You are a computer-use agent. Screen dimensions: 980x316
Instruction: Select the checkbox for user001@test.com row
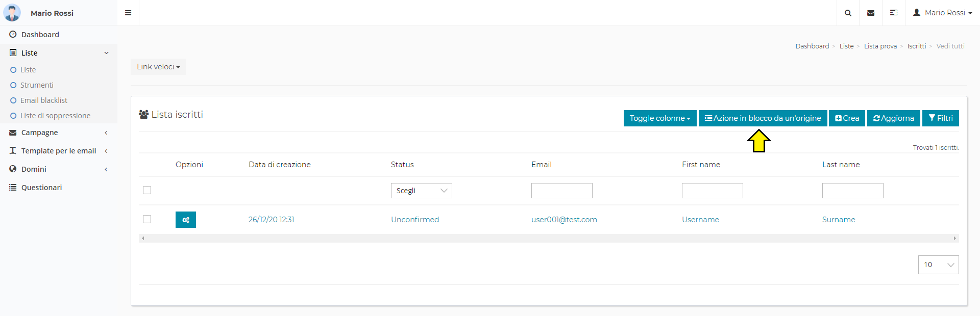(147, 219)
